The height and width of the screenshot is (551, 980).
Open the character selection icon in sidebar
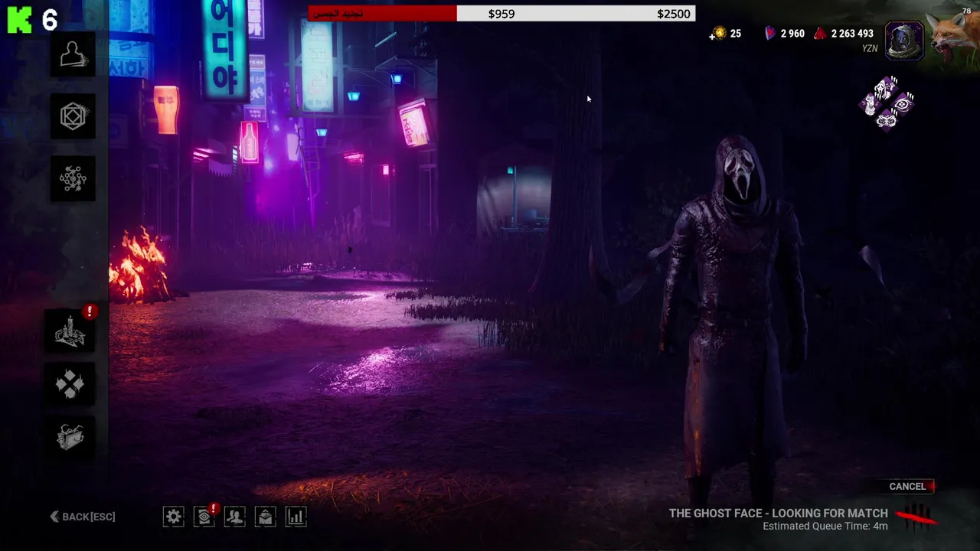[x=73, y=54]
